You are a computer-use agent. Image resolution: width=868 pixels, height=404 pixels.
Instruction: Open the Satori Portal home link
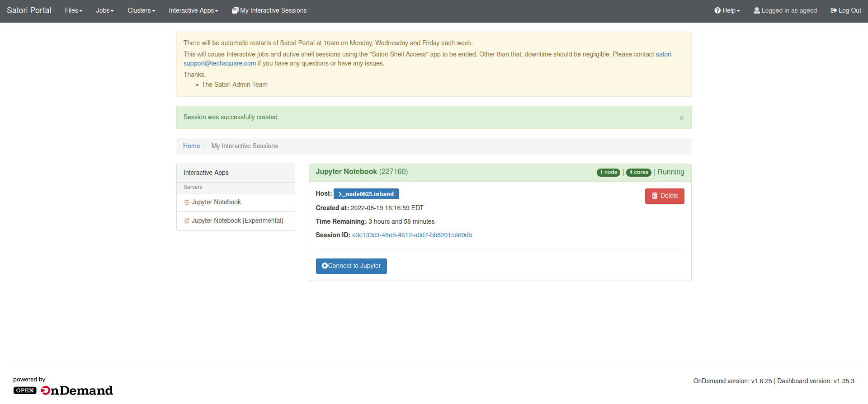(29, 10)
